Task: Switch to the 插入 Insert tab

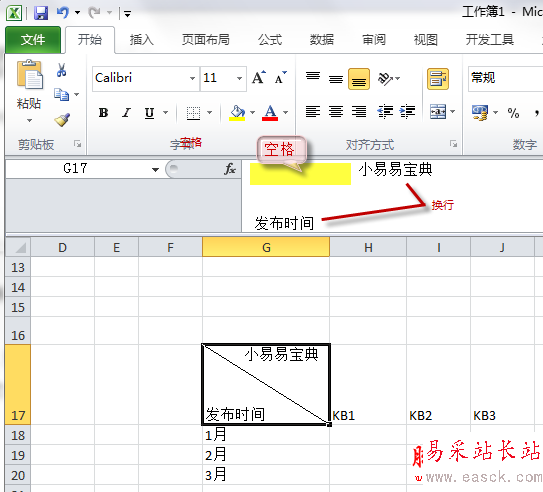Action: [x=142, y=40]
